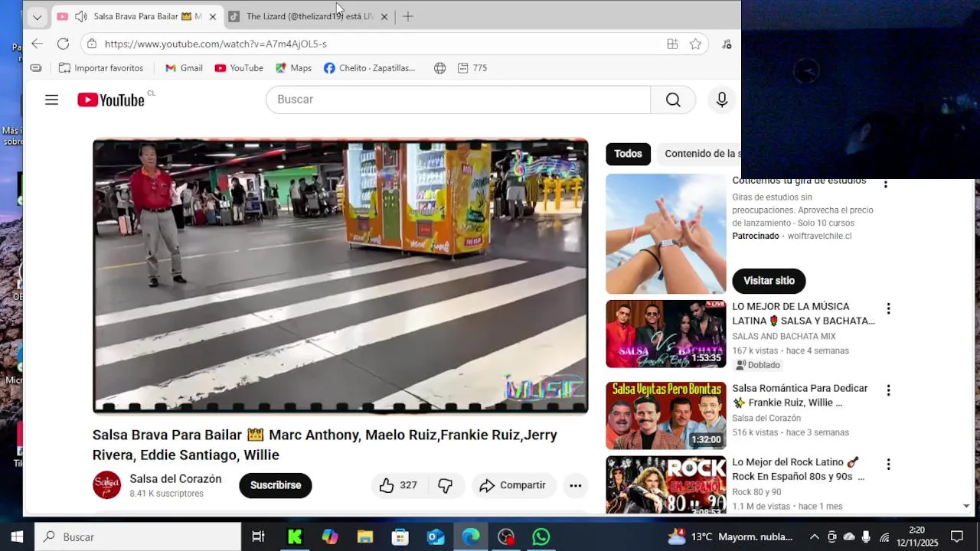Open options for LO MEJOR DE LA MÚSICA LATINA
Screen dimensions: 980x551
click(888, 308)
